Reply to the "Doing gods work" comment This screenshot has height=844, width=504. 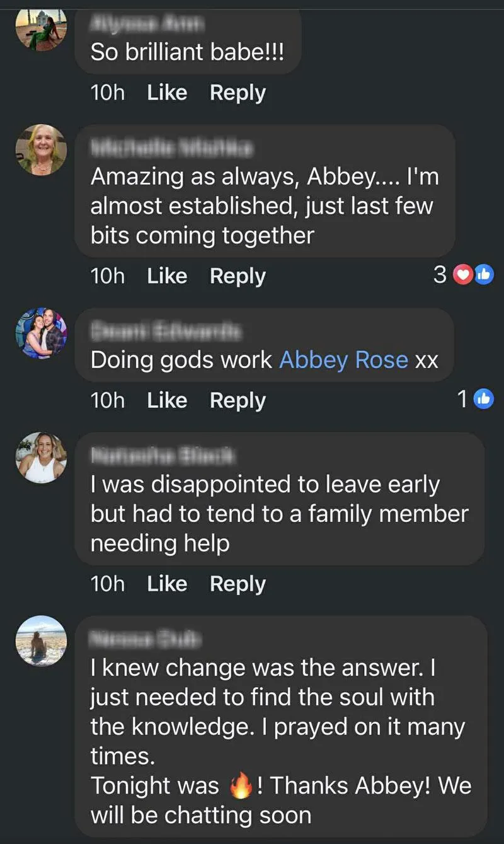click(x=238, y=400)
